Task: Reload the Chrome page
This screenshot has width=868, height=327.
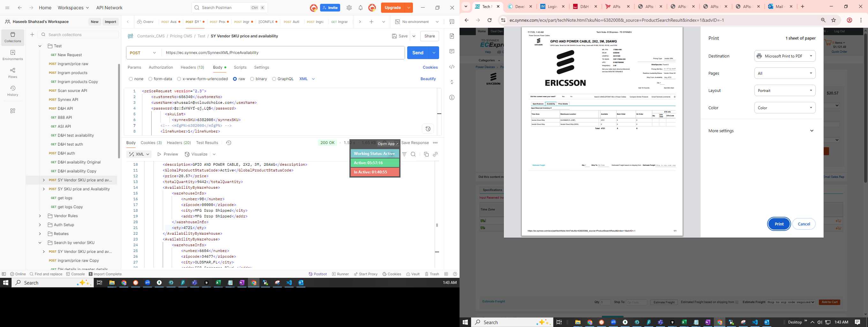Action: click(x=489, y=20)
